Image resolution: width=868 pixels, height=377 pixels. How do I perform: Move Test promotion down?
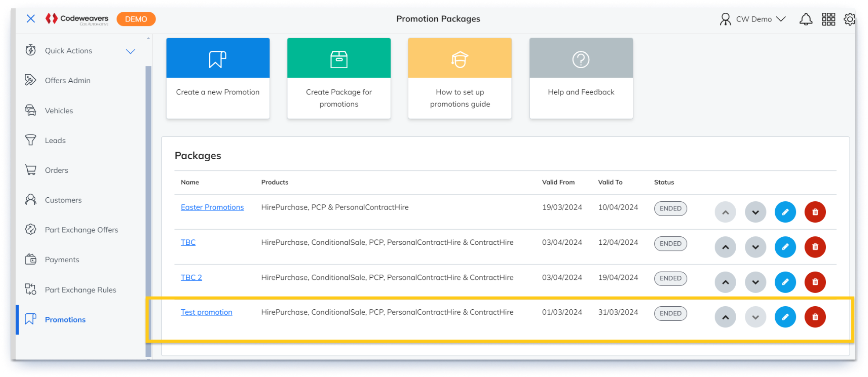click(755, 317)
